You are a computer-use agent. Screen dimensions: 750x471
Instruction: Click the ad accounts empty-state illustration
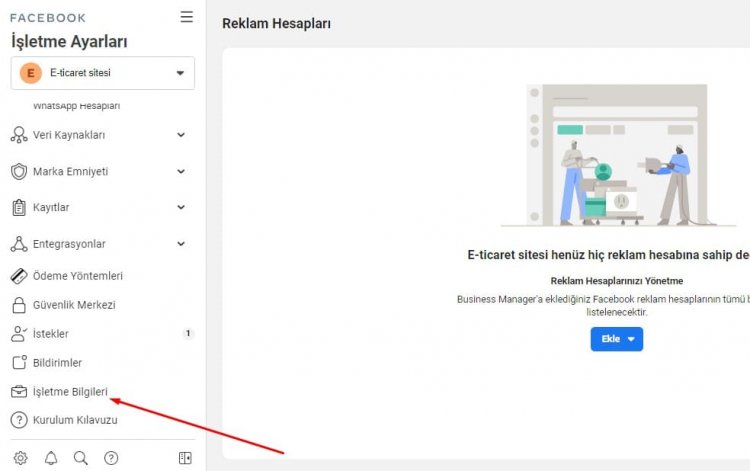click(617, 155)
